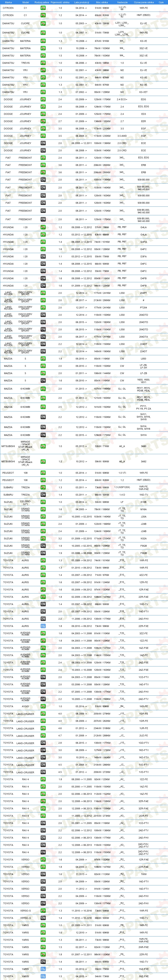Select the AYGO model cell
The width and height of the screenshot is (168, 980).
(x=26, y=706)
